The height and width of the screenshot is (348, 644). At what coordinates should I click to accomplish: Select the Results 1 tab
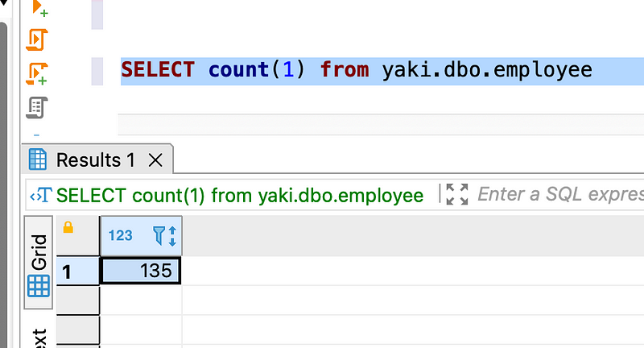click(x=95, y=160)
